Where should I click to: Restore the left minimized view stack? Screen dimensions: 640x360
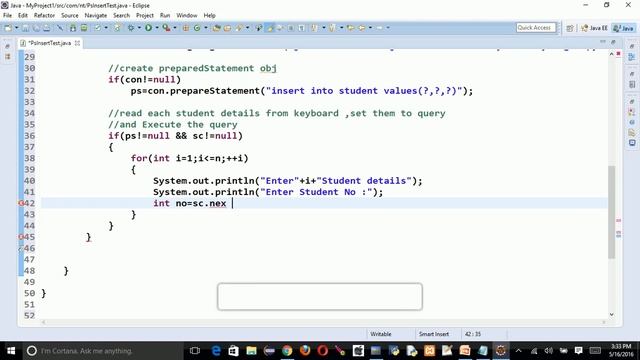(x=7, y=47)
